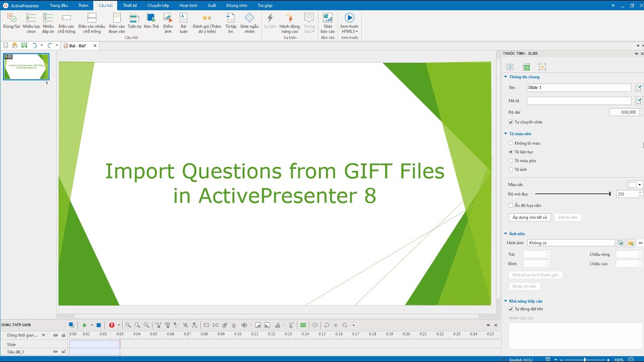Enable Ẩn đồ họa nền checkbox

(511, 206)
